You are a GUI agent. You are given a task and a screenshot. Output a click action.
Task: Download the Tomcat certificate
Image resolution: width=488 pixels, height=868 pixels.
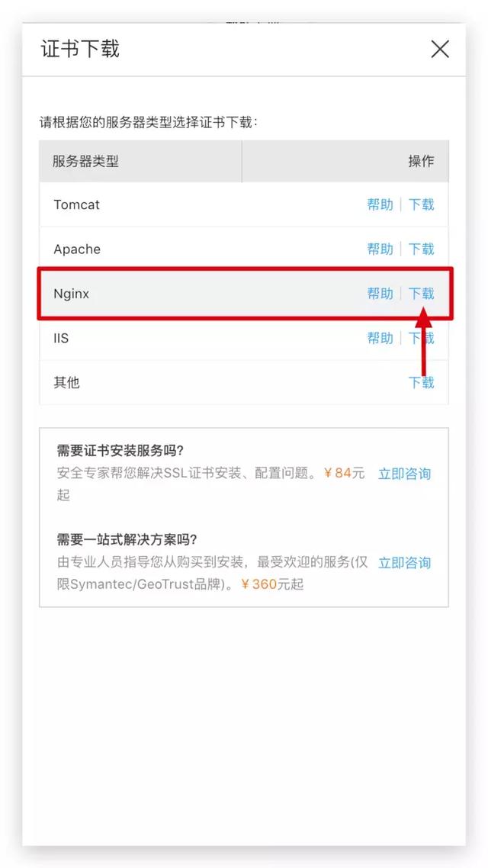[421, 205]
